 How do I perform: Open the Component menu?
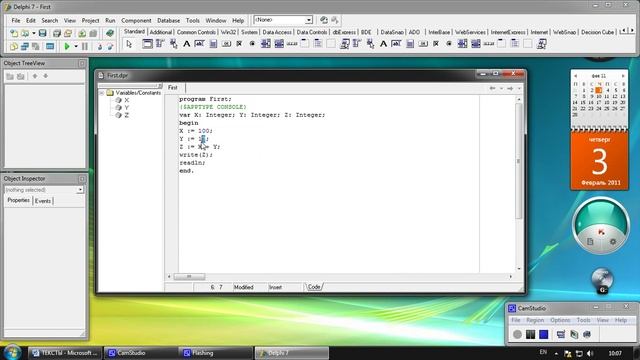[x=136, y=20]
